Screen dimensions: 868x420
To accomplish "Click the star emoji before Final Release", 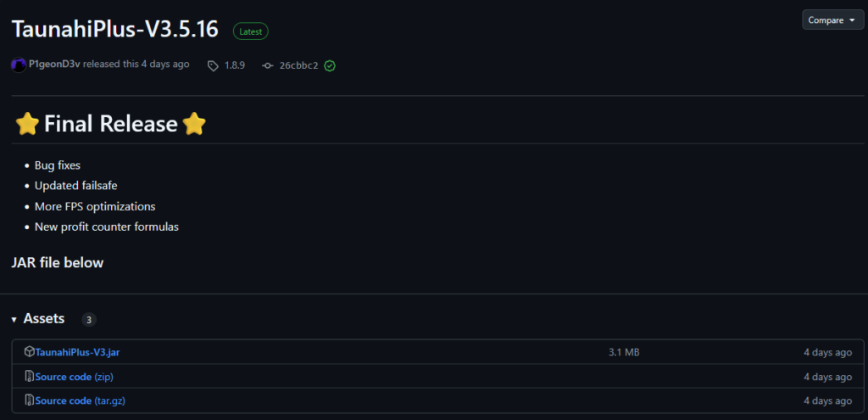I will (x=28, y=125).
